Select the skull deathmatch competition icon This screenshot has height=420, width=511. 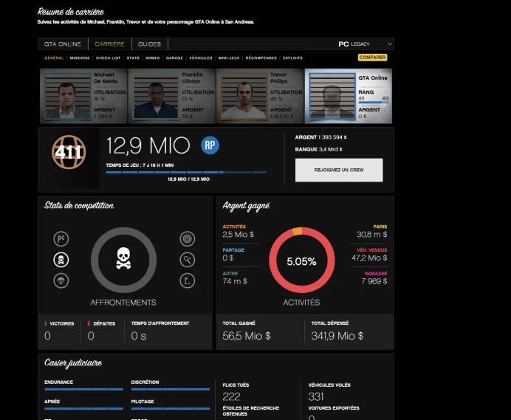click(61, 260)
